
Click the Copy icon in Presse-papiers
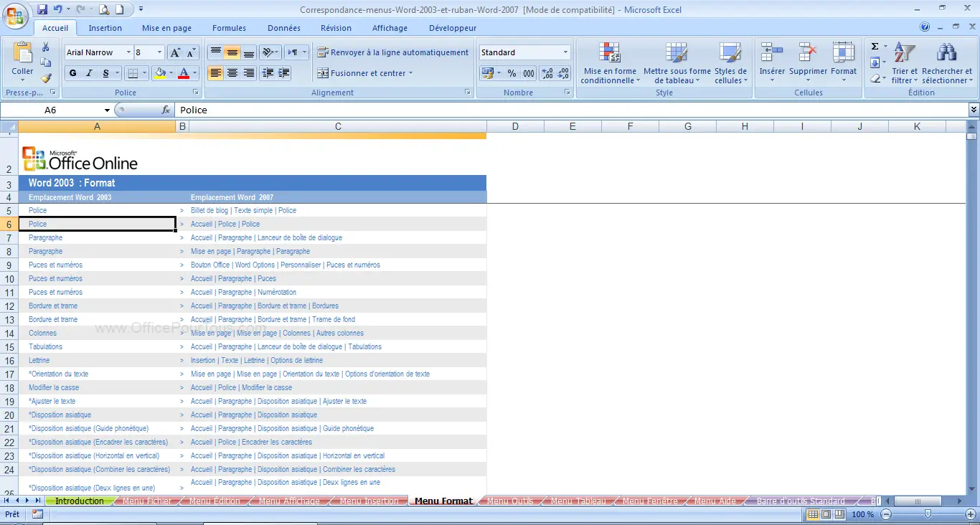point(46,63)
